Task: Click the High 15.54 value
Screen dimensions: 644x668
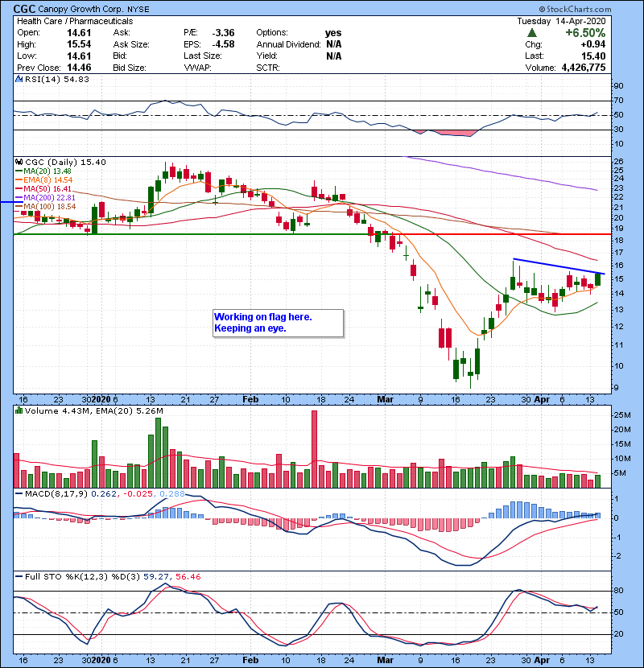Action: pyautogui.click(x=79, y=44)
